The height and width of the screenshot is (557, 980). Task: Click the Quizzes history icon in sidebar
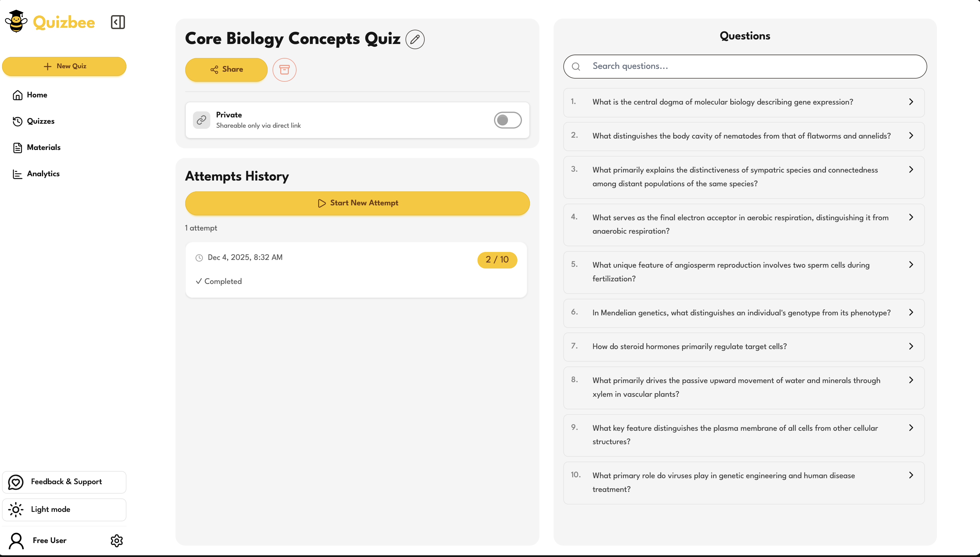pyautogui.click(x=17, y=121)
